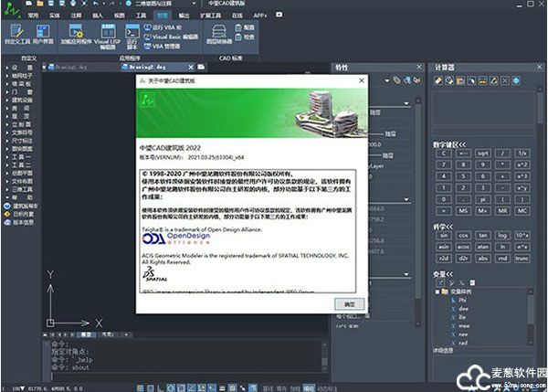Click the 运行脚本 run script icon
The width and height of the screenshot is (548, 392).
(132, 37)
